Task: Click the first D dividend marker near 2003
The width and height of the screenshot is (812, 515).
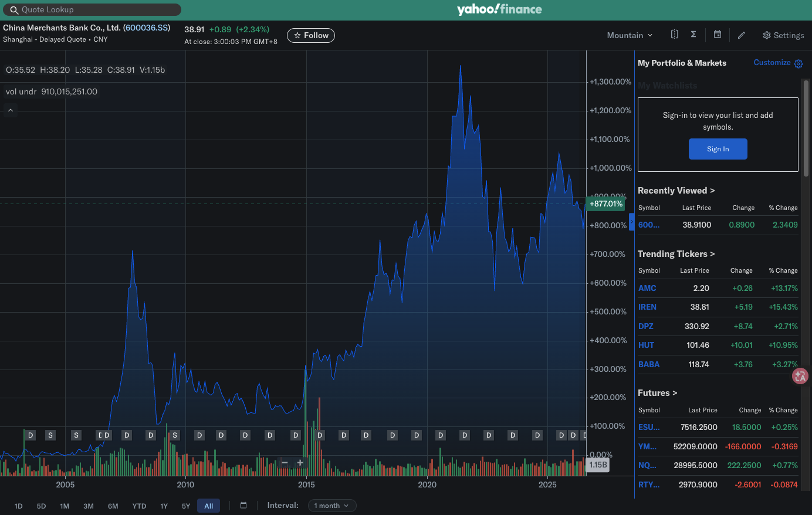Action: click(31, 435)
